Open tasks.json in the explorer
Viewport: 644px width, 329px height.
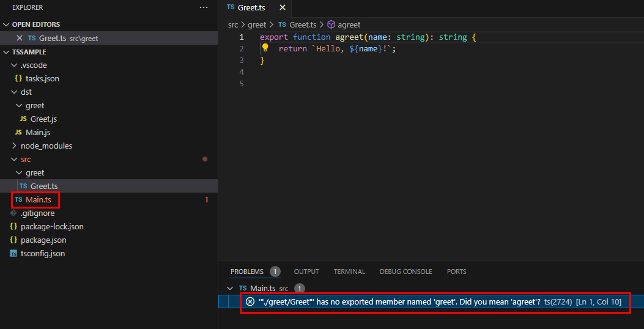[42, 78]
